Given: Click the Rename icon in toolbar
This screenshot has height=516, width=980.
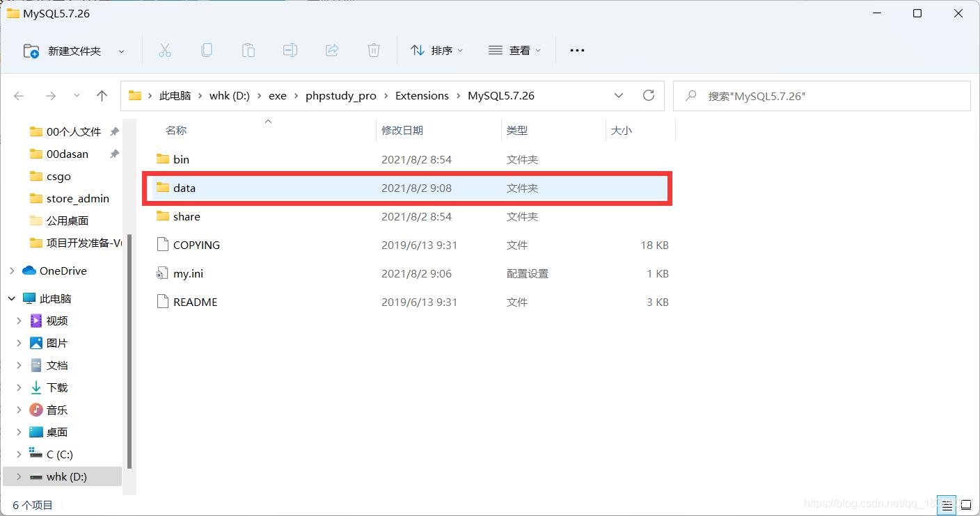Looking at the screenshot, I should (x=290, y=50).
